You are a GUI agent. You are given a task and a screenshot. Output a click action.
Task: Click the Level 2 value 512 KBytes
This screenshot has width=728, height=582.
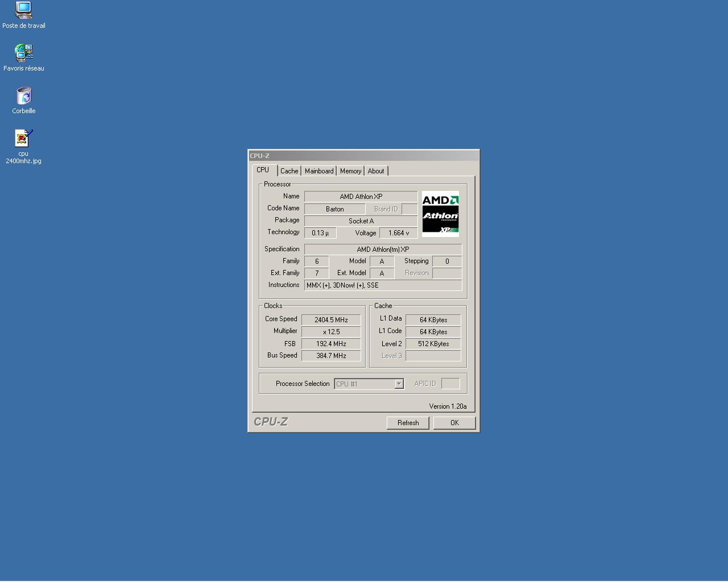coord(433,344)
